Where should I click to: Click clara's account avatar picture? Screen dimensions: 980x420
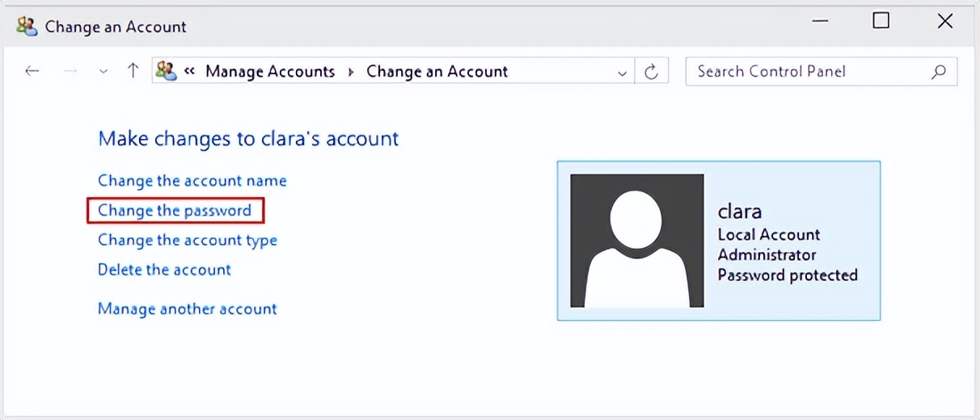coord(636,241)
